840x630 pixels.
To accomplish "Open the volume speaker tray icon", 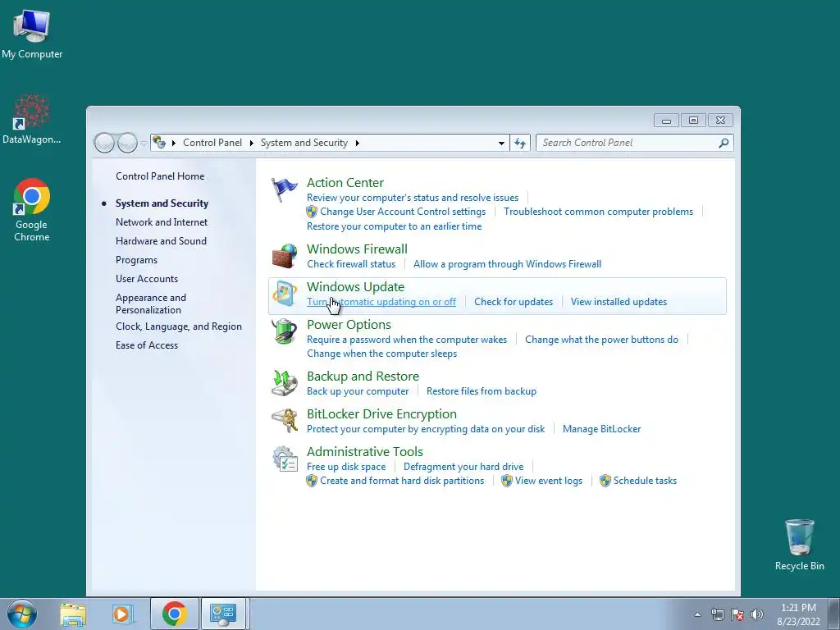I will [x=756, y=614].
